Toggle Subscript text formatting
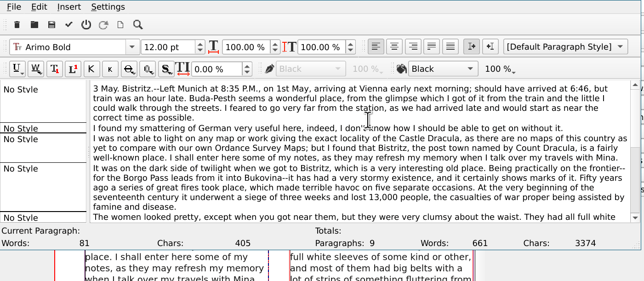Viewport: 644px width, 281px height. click(54, 69)
